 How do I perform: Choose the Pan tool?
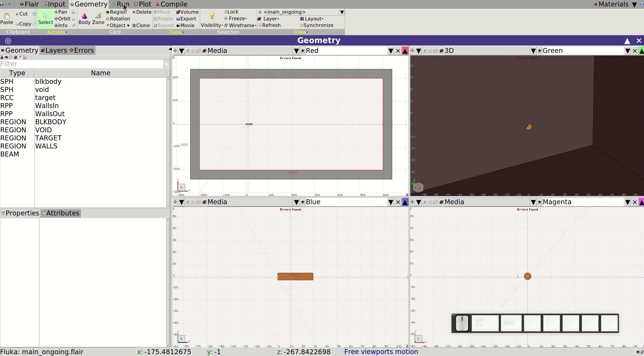[61, 12]
